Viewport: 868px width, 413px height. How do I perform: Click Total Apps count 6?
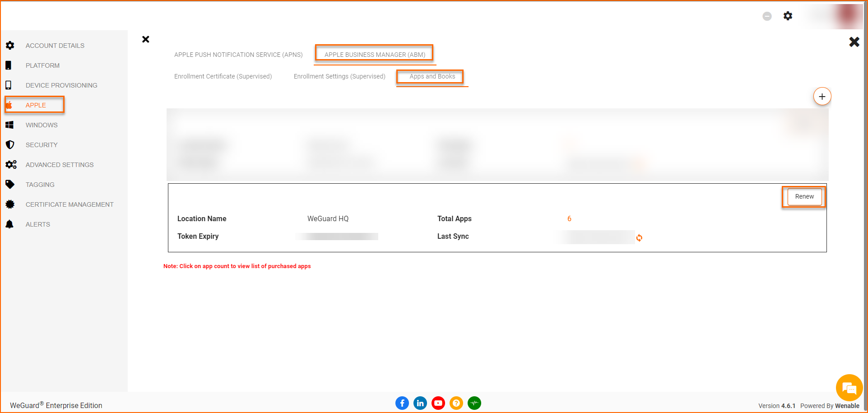tap(569, 218)
